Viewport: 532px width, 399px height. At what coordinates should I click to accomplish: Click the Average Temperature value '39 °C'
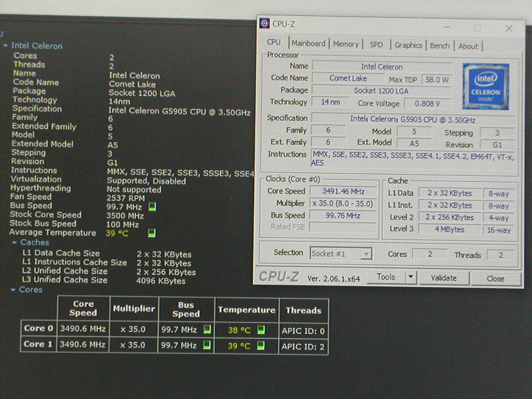click(x=117, y=233)
